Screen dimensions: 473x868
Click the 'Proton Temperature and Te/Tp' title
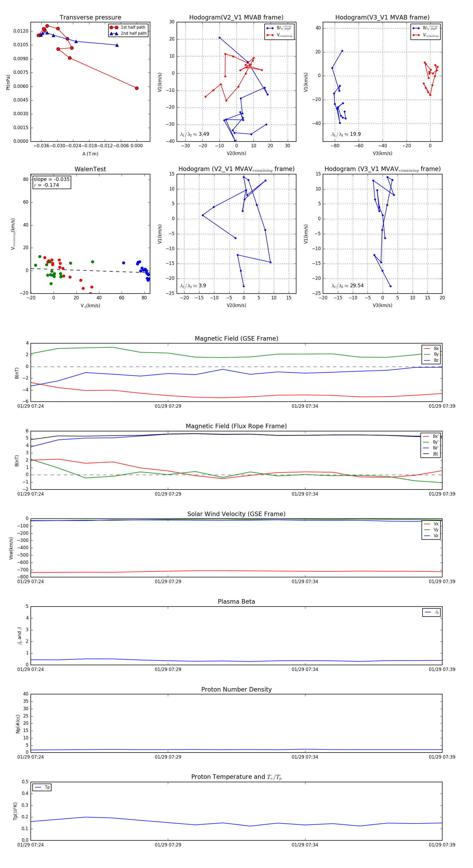236,777
